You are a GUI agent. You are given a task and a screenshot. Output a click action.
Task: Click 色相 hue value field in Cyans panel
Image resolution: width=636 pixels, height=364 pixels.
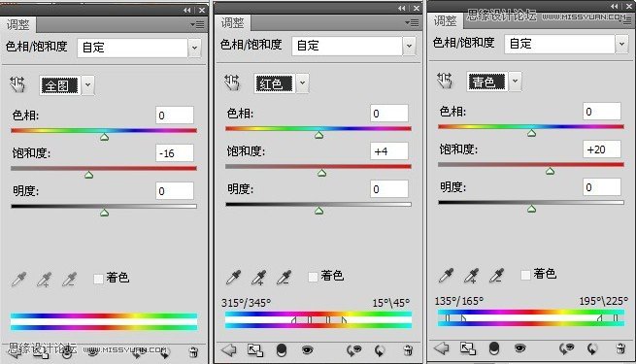coord(602,111)
